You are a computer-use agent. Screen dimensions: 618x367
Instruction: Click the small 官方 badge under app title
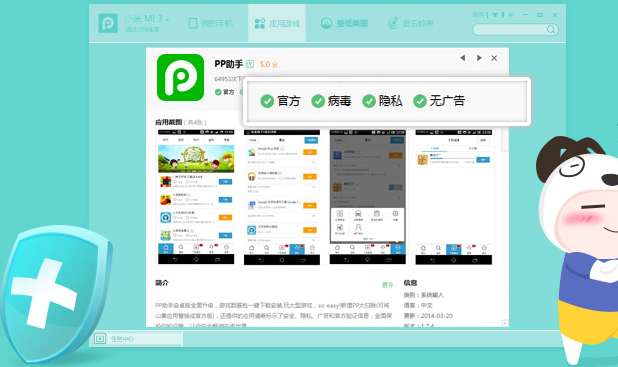[x=225, y=92]
